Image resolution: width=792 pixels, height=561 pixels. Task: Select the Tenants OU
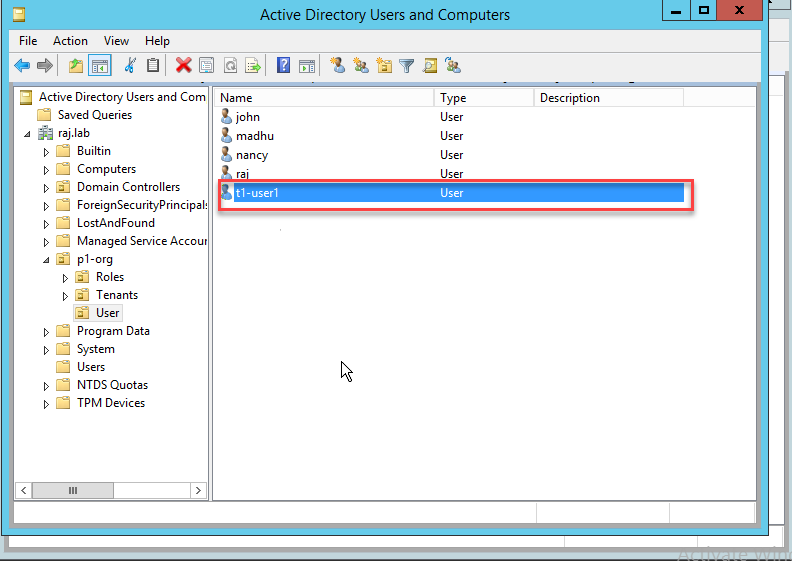pos(117,295)
